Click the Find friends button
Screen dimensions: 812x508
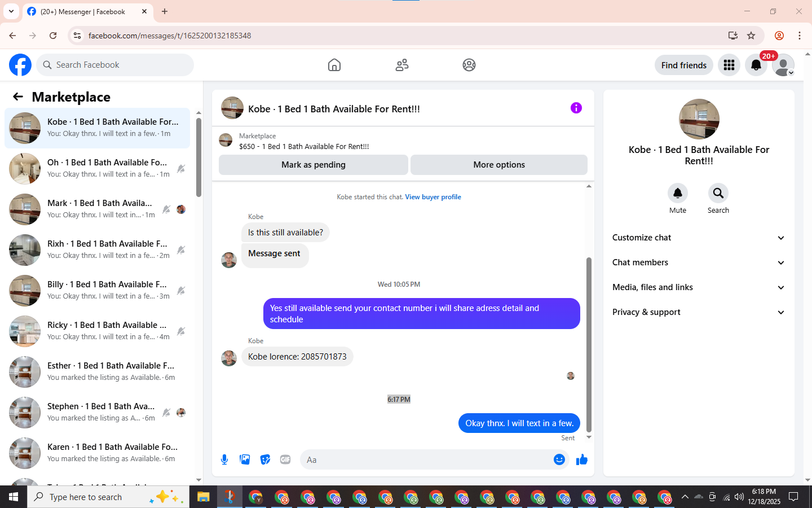[x=684, y=65]
